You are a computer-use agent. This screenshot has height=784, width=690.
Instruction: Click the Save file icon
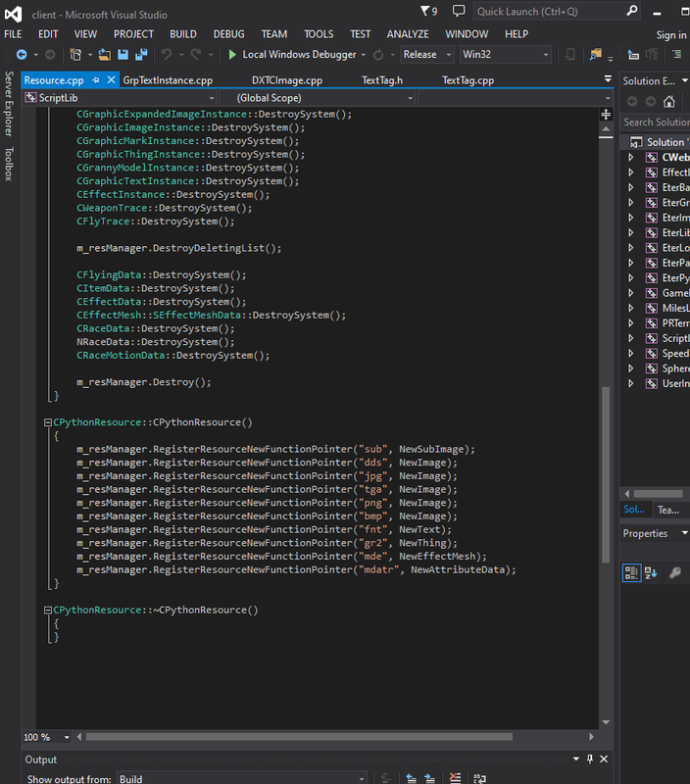pos(123,54)
